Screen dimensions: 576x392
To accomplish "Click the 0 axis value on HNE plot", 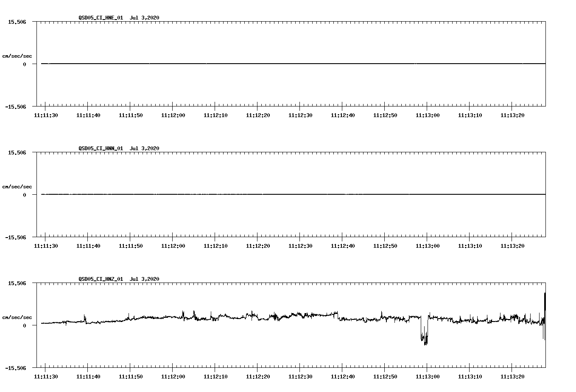I will [x=25, y=64].
